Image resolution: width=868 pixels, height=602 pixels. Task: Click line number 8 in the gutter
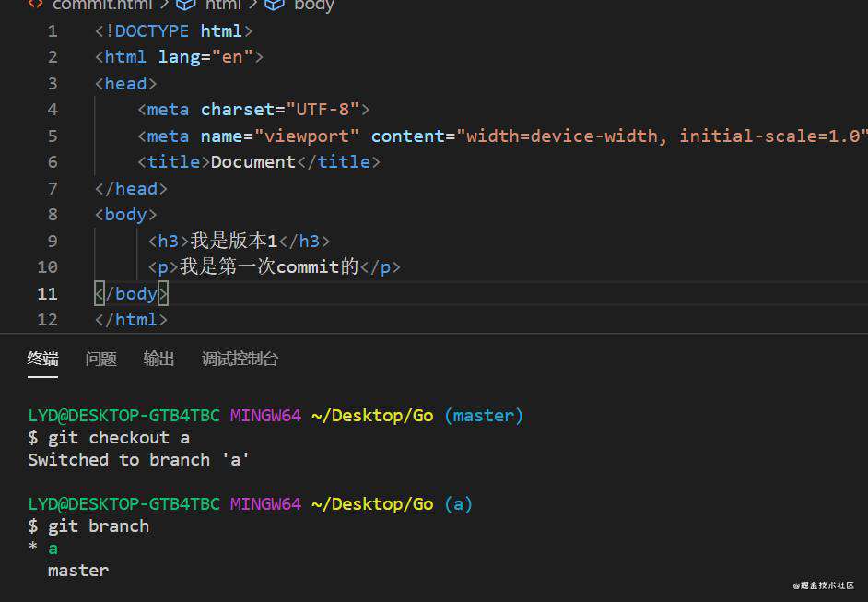tap(53, 214)
